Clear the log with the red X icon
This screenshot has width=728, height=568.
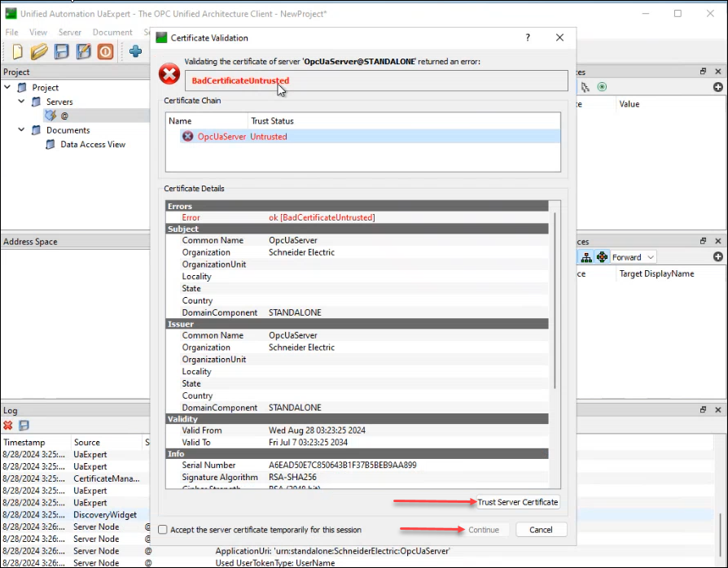pyautogui.click(x=8, y=425)
